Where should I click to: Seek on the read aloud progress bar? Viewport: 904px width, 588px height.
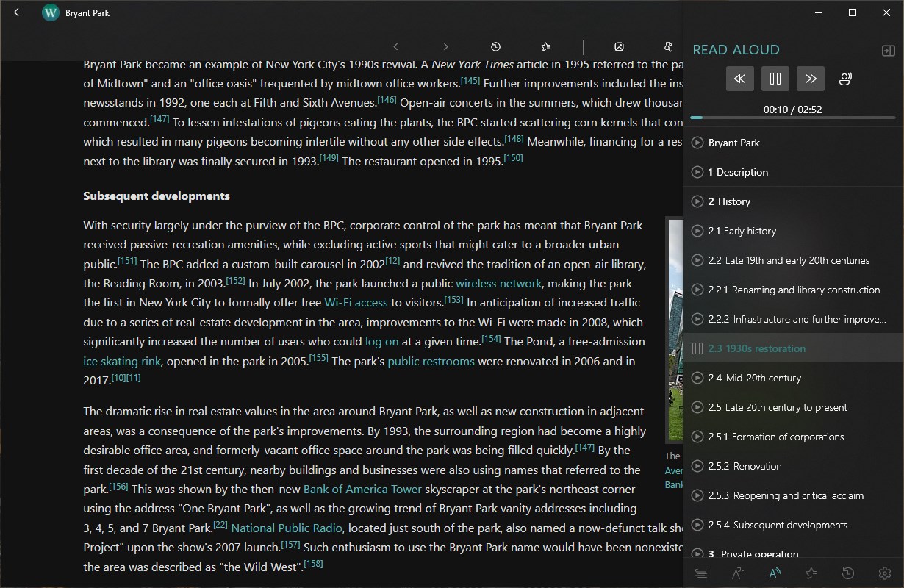click(793, 118)
